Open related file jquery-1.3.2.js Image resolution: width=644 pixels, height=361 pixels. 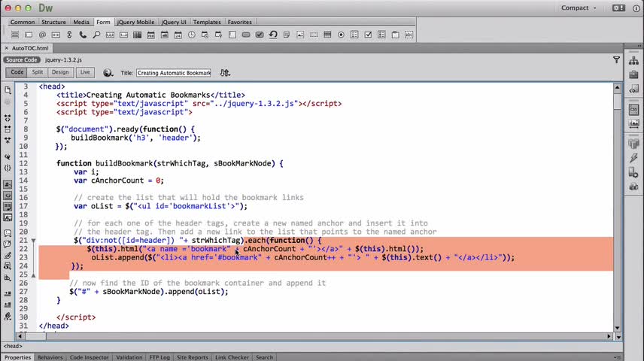pos(63,60)
